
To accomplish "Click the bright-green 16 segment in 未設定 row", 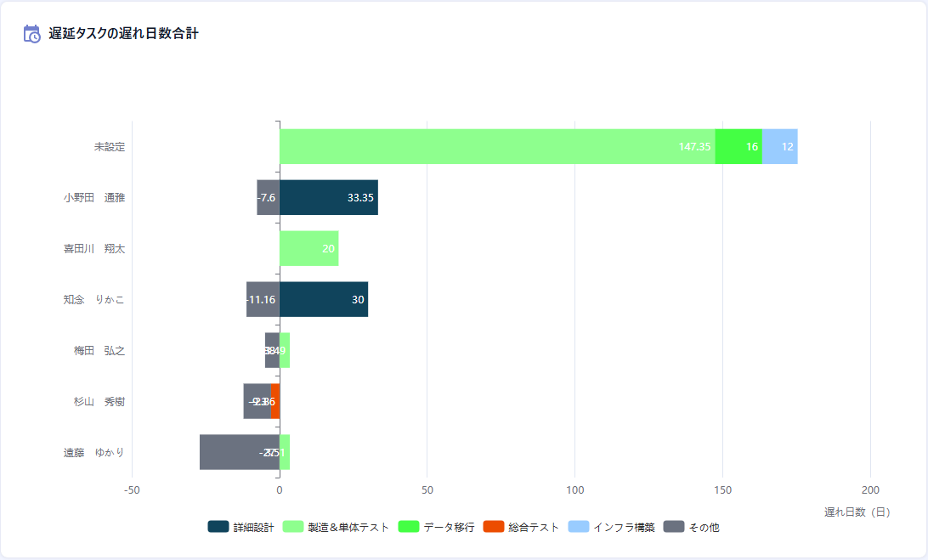I will click(x=738, y=146).
